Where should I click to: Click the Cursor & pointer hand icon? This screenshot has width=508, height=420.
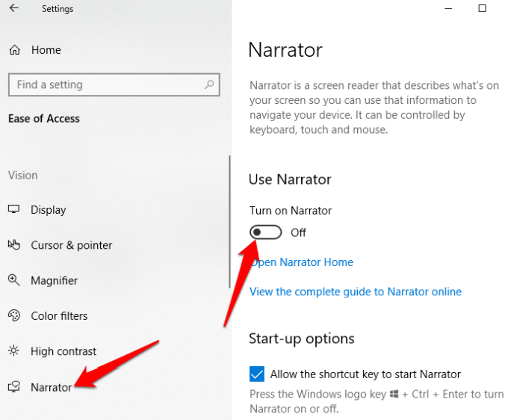[14, 244]
